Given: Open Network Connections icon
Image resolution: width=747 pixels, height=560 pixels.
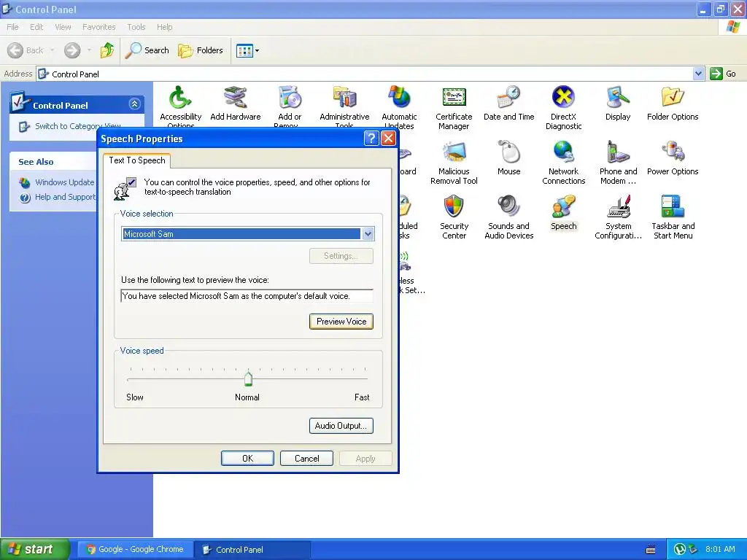Looking at the screenshot, I should (x=564, y=152).
